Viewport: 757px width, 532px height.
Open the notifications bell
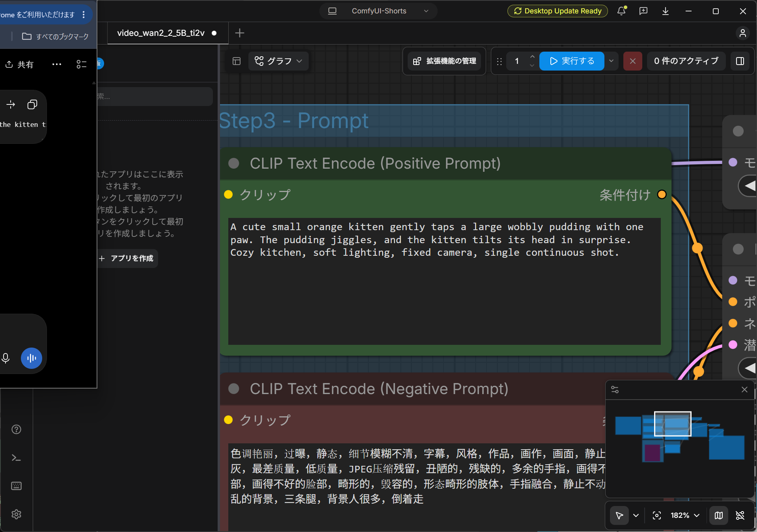[x=621, y=11]
